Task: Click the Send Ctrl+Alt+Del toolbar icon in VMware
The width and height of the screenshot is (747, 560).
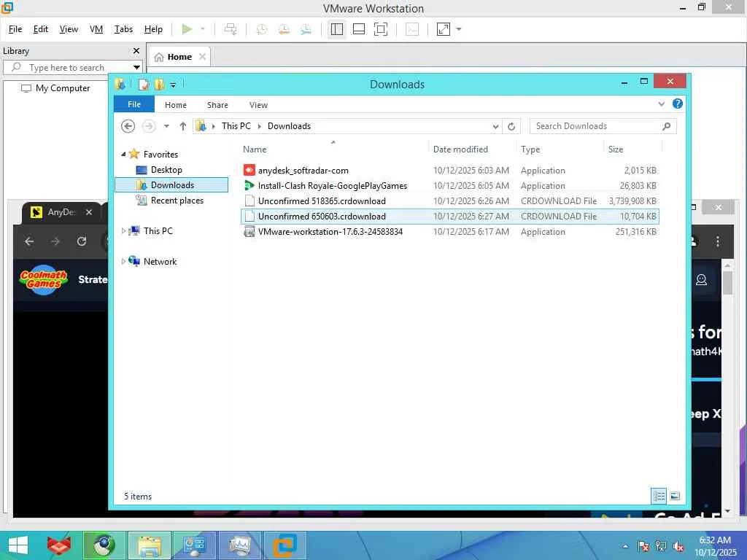Action: click(231, 29)
